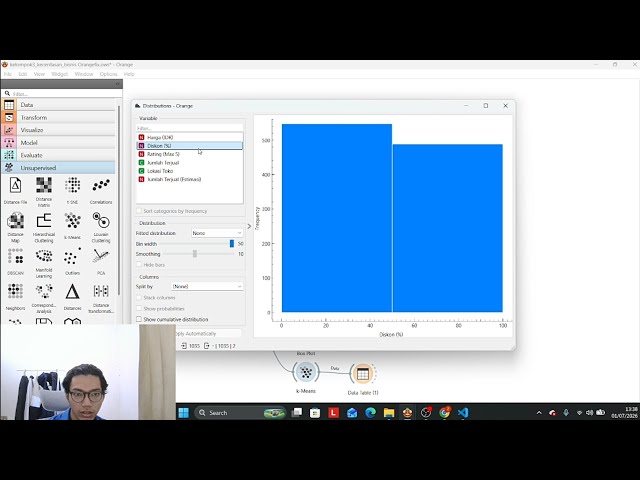Screen dimensions: 640x480
Task: Open File Explorer from taskbar
Action: [x=389, y=413]
